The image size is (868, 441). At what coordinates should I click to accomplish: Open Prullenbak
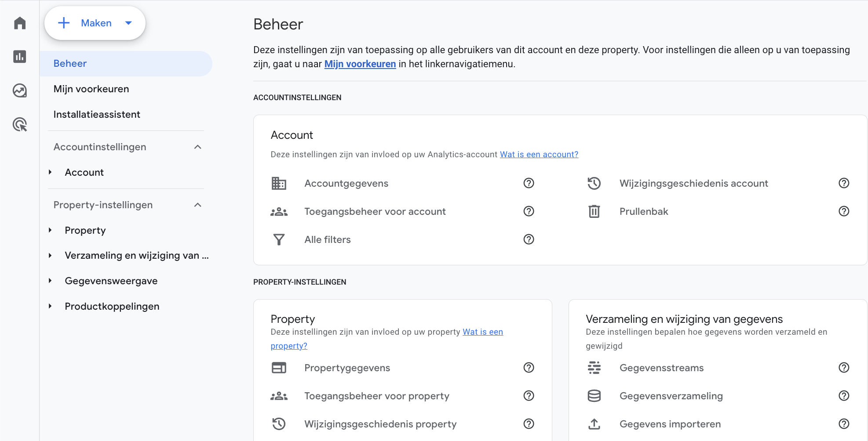644,212
